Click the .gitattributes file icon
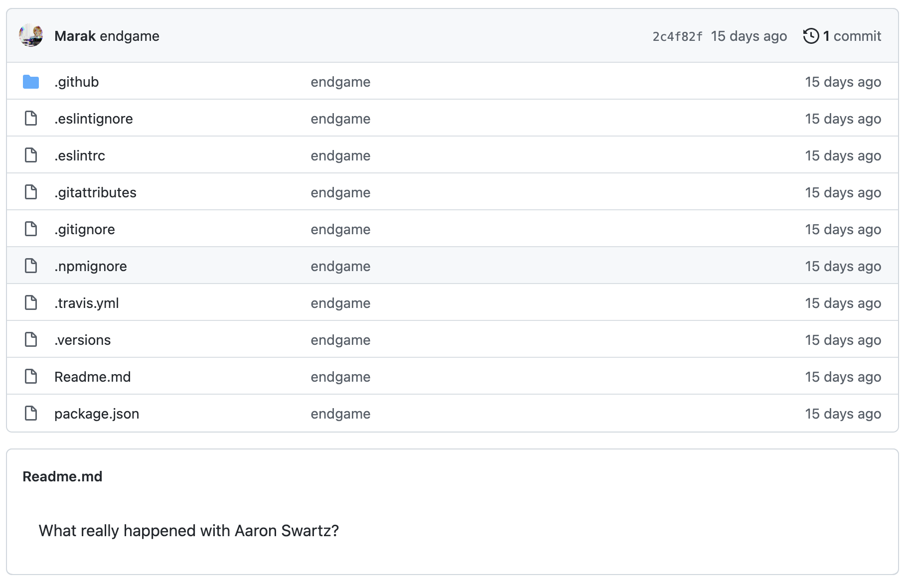 pyautogui.click(x=31, y=192)
